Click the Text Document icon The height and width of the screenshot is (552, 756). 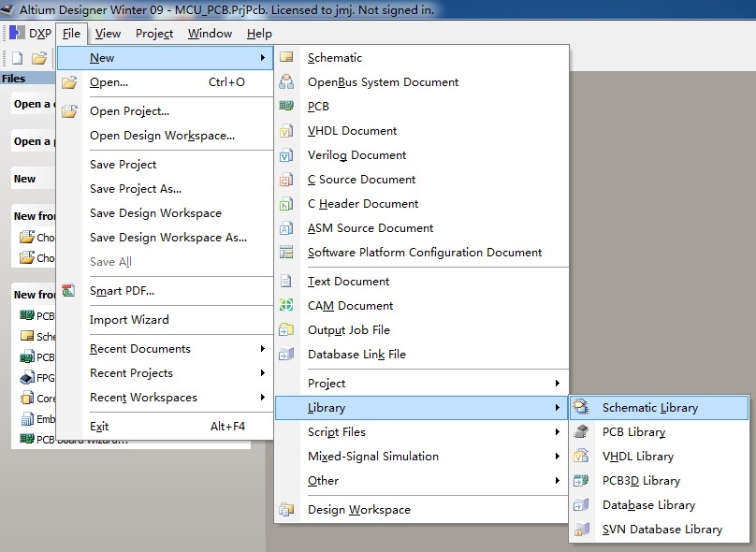coord(286,281)
